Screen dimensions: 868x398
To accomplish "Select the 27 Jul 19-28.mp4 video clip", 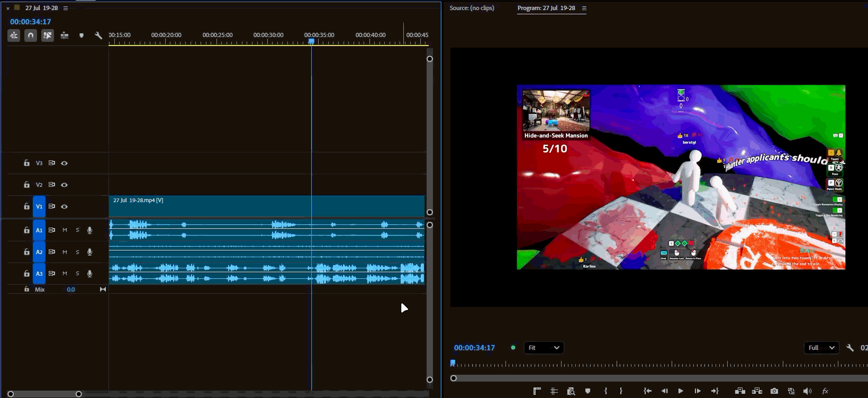I will (x=267, y=206).
